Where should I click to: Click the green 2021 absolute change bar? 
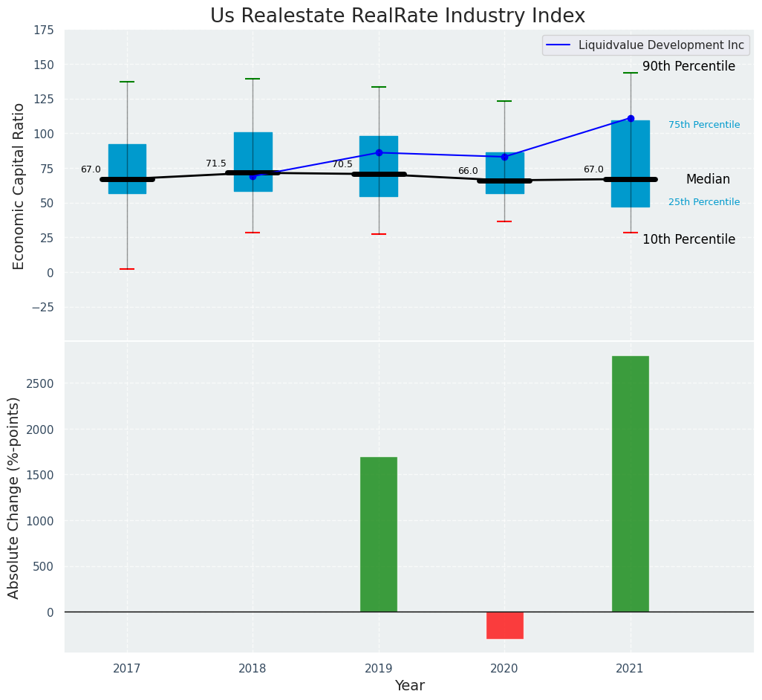point(631,483)
